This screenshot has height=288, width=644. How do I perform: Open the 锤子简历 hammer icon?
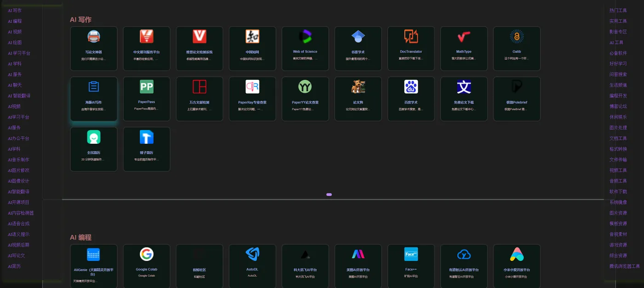click(x=147, y=137)
